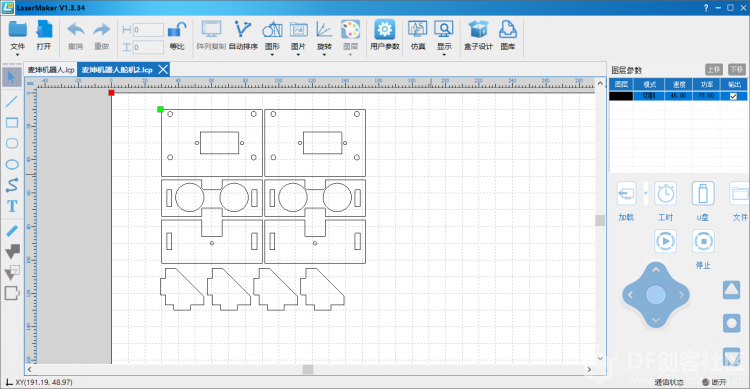Select the rounded rectangle tool
The image size is (750, 389).
click(x=12, y=143)
